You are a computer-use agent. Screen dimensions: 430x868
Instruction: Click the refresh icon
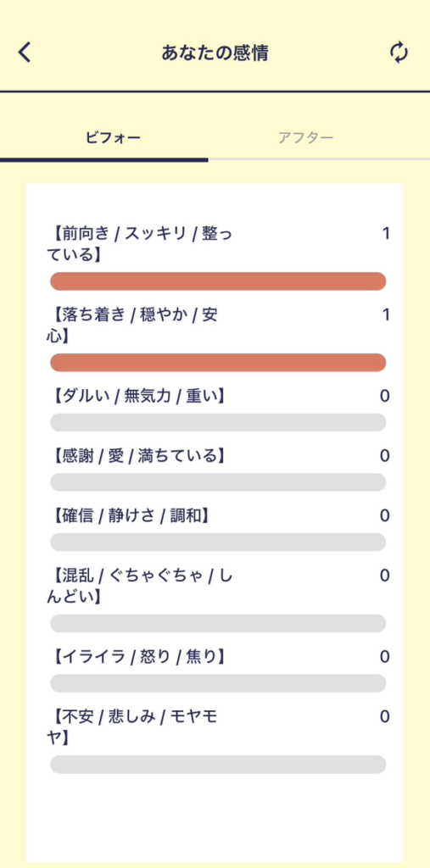point(399,53)
